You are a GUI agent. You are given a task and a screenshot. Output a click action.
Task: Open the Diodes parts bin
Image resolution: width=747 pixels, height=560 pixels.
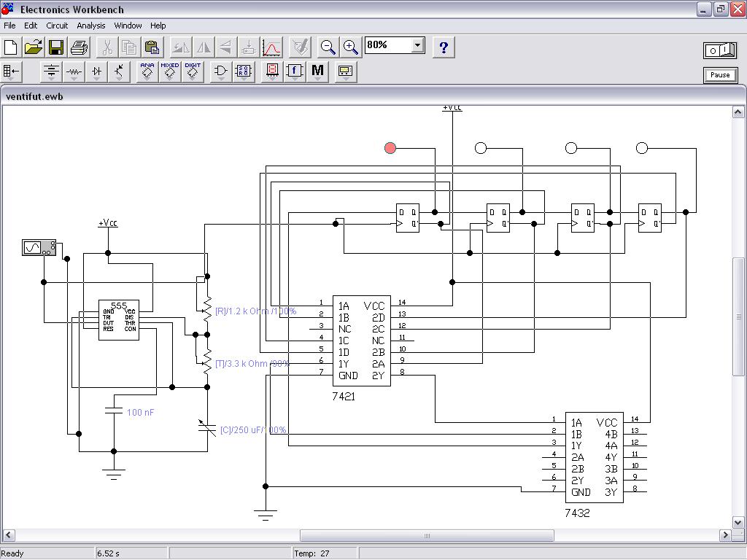click(x=97, y=71)
